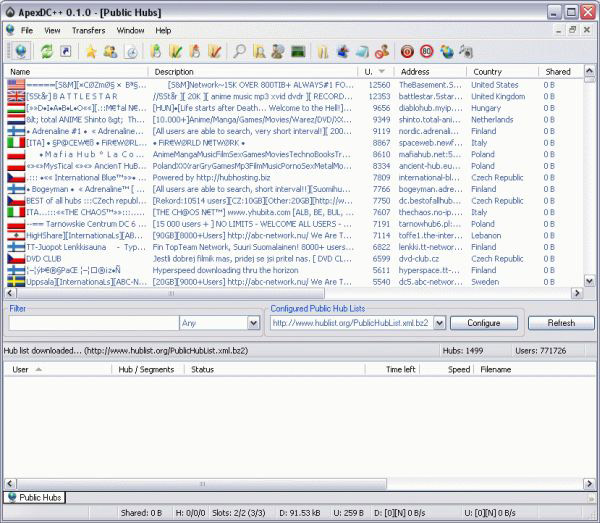Click the green Reconnect arrows icon

point(47,51)
